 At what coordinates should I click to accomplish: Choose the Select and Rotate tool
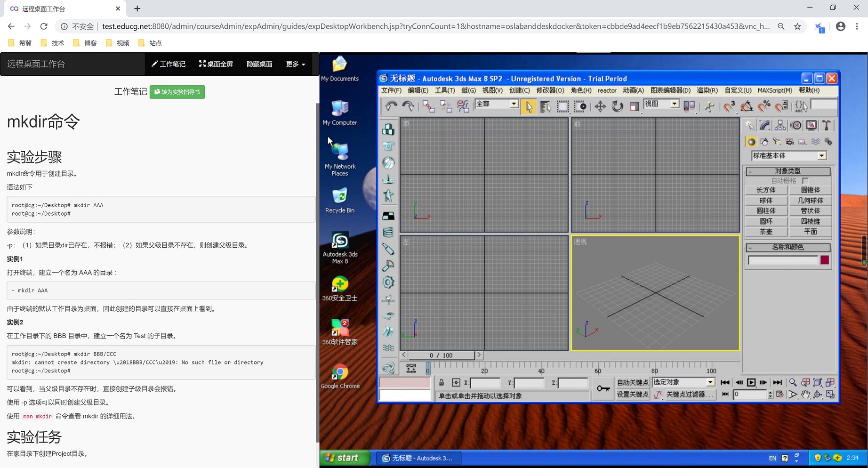pos(618,106)
